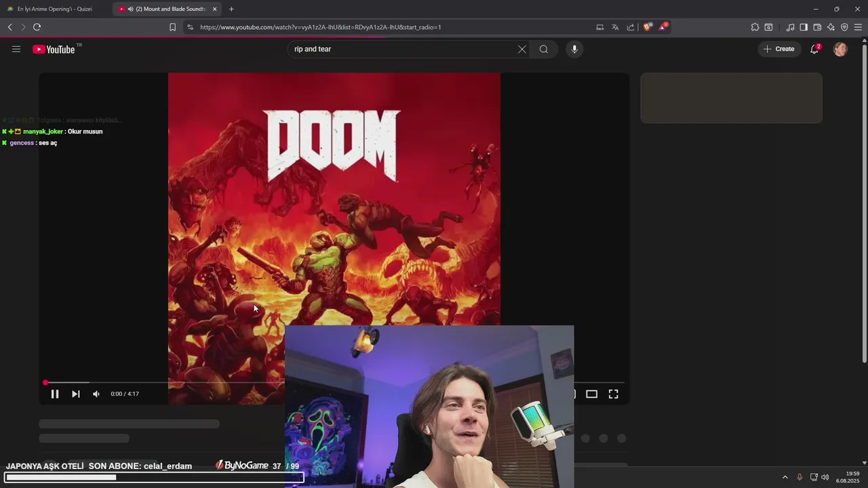Open clock showing 19:59 date panel
This screenshot has width=868, height=488.
(x=848, y=477)
